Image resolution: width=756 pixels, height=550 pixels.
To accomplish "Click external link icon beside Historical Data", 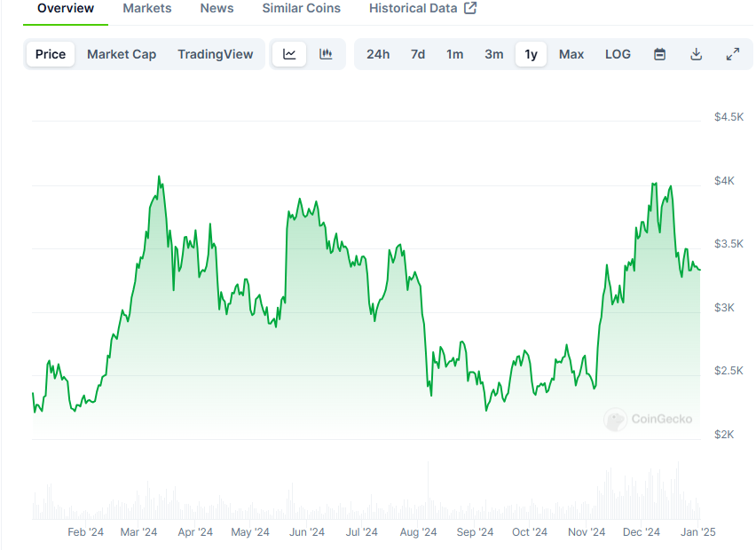I will 470,8.
